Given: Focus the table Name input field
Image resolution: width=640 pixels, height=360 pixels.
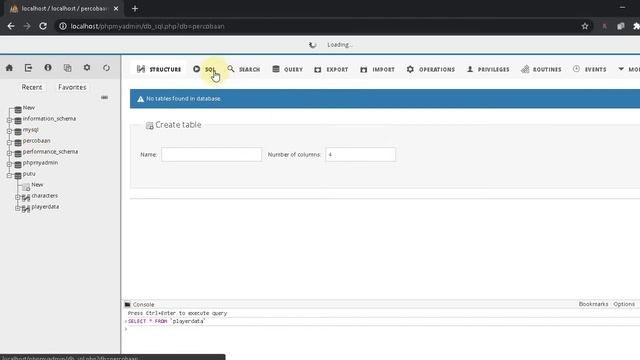Looking at the screenshot, I should coord(211,155).
